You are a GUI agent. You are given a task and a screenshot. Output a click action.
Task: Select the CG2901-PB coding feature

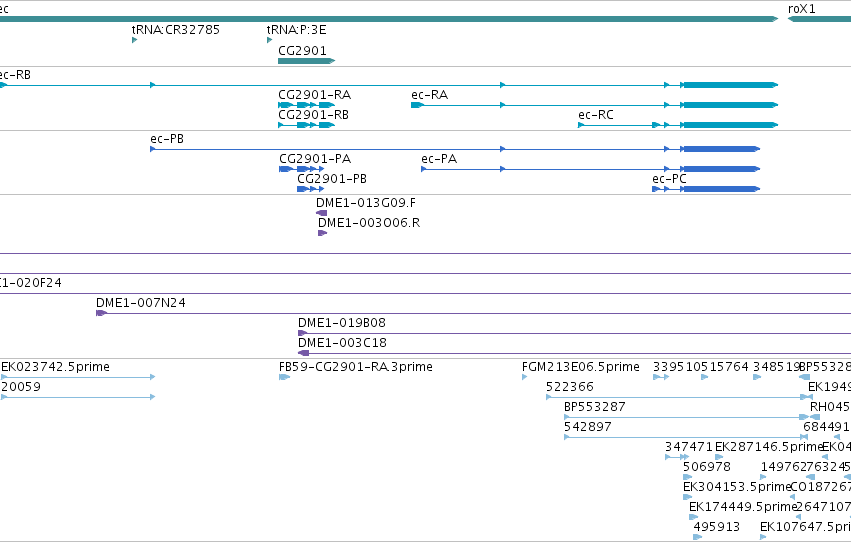[310, 189]
